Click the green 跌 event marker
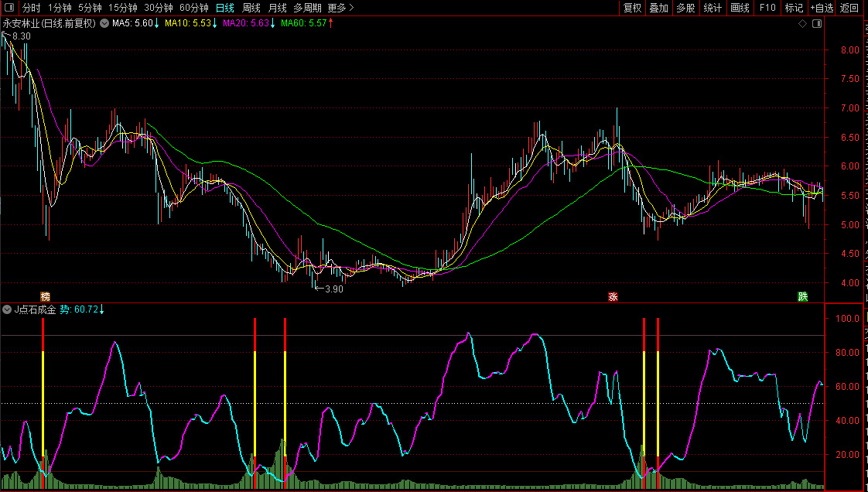This screenshot has width=868, height=492. (x=803, y=296)
